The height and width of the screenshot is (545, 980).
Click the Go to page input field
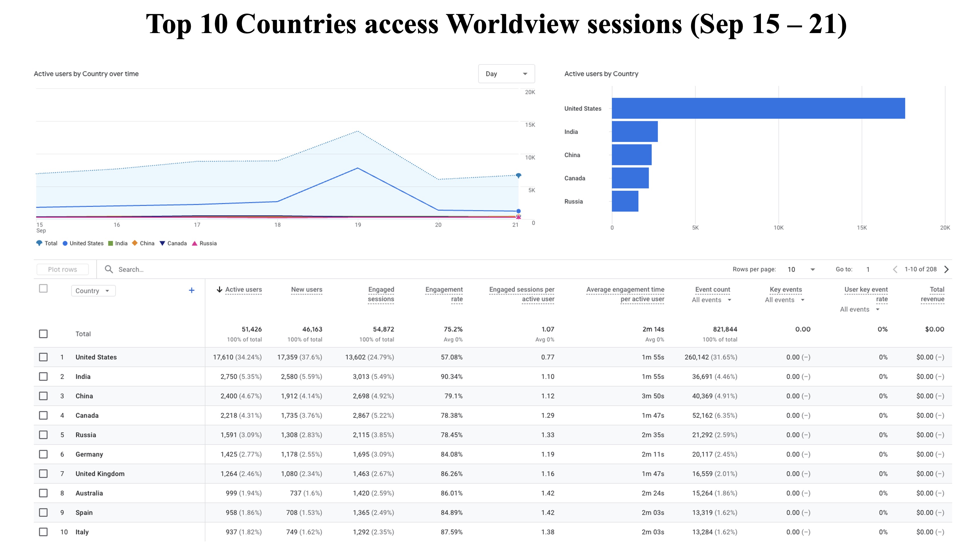(868, 269)
